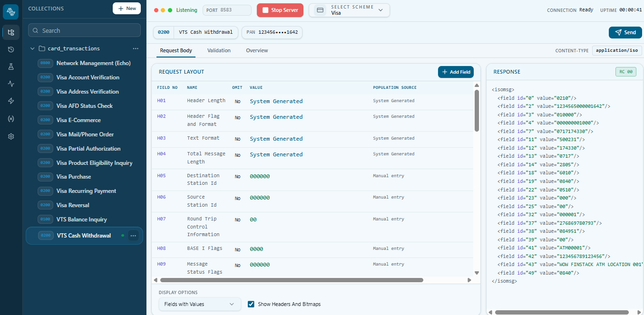The width and height of the screenshot is (644, 315).
Task: Open the lightning bolt automation icon
Action: 11,101
